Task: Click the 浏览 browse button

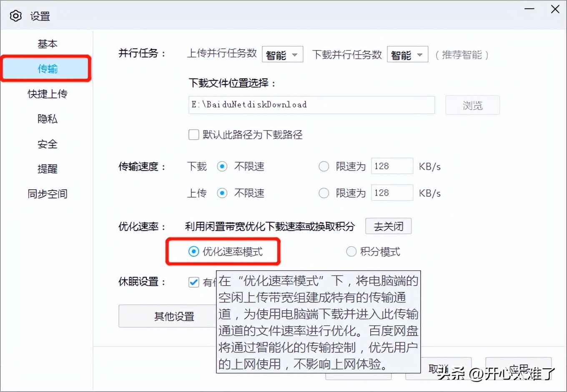Action: 472,105
